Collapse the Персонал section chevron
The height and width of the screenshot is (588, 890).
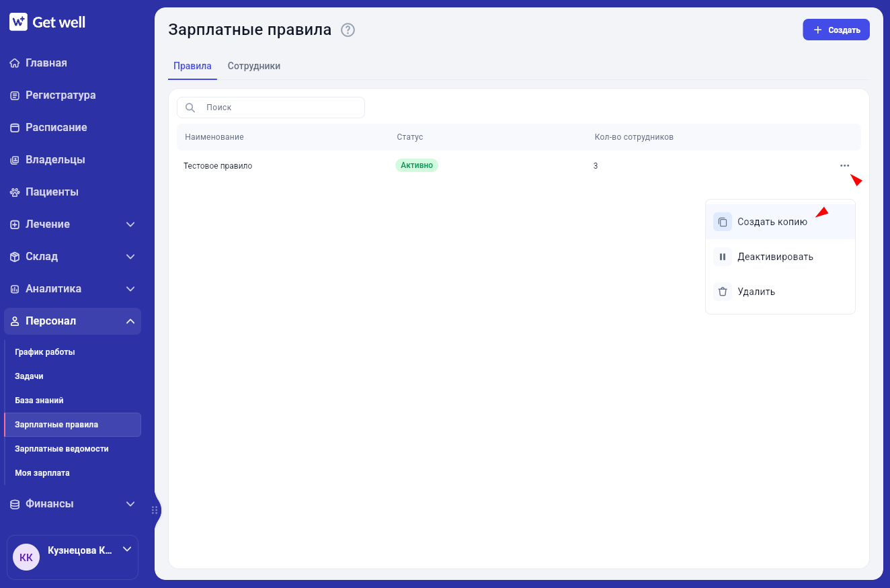coord(130,321)
